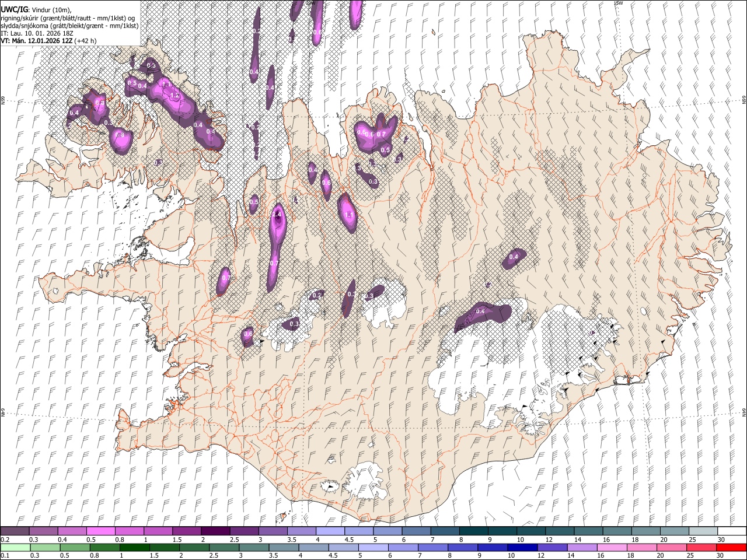Click the 0.2 swatch in the upper purple legend row
This screenshot has height=560, width=747.
coord(15,531)
